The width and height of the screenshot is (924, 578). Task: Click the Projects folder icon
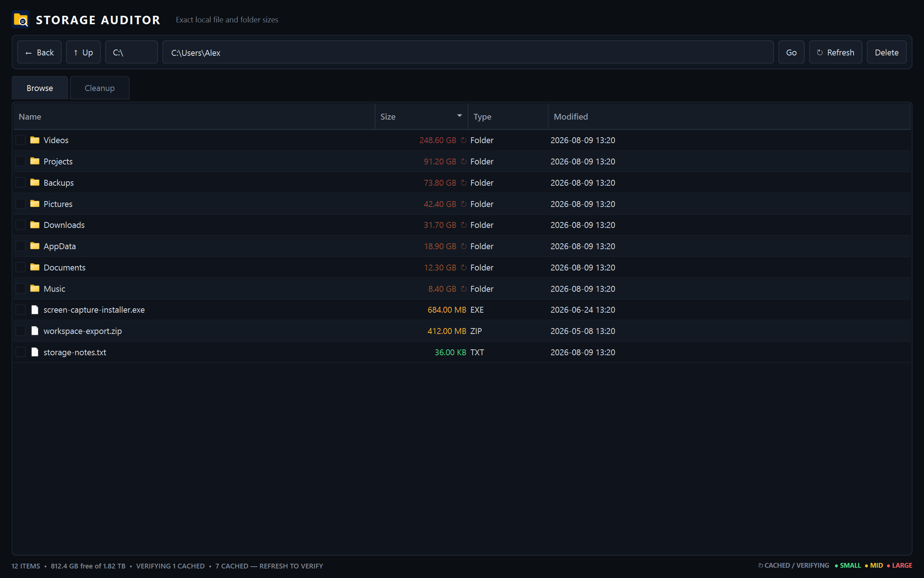(x=35, y=161)
